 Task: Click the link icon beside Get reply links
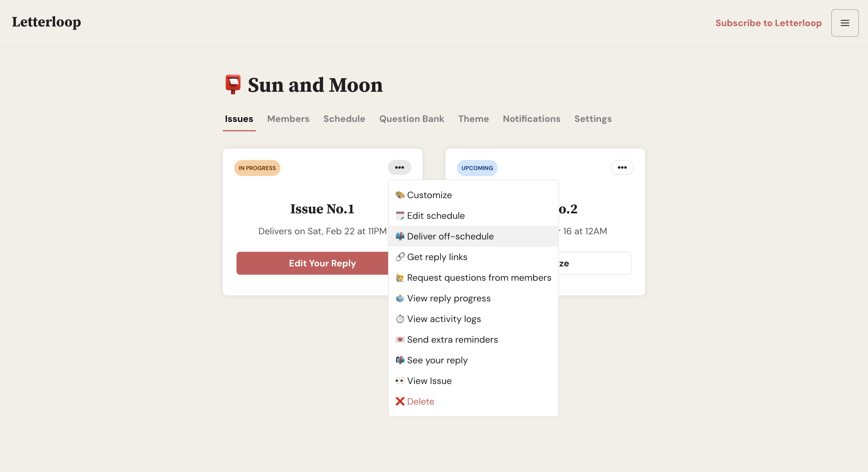[400, 257]
